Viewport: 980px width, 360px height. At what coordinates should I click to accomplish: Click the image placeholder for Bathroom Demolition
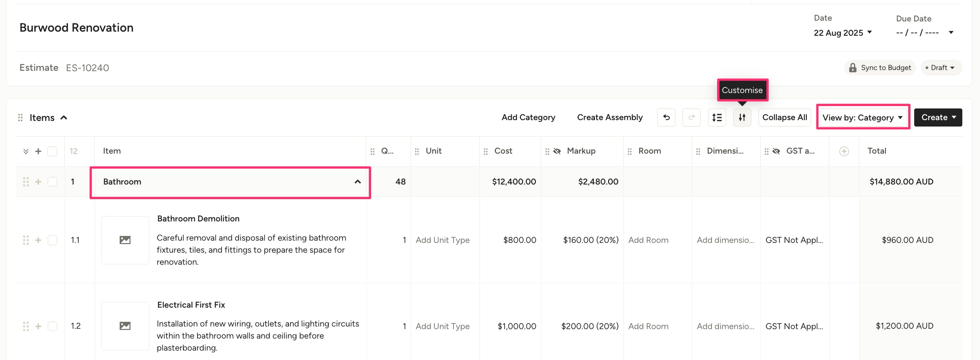tap(125, 240)
